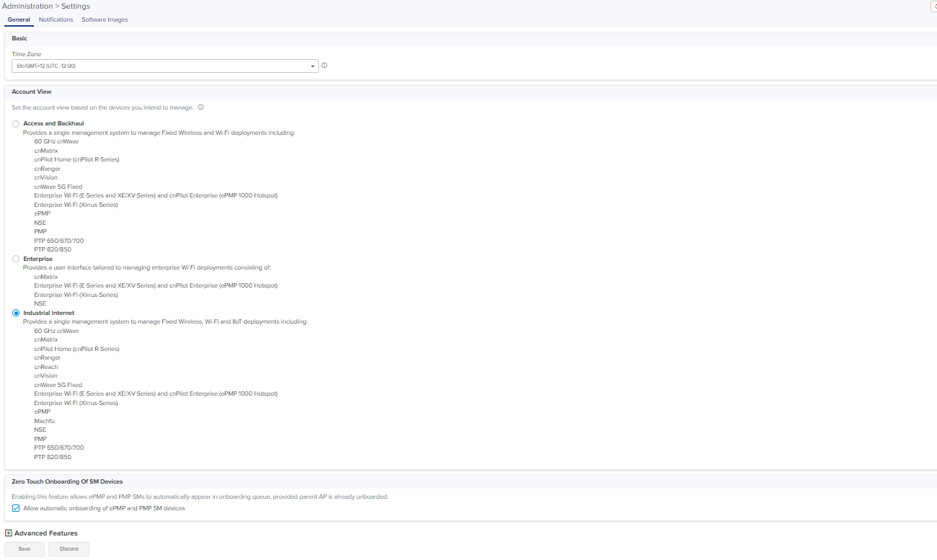Select the Industrial Internet radio button

(x=16, y=313)
